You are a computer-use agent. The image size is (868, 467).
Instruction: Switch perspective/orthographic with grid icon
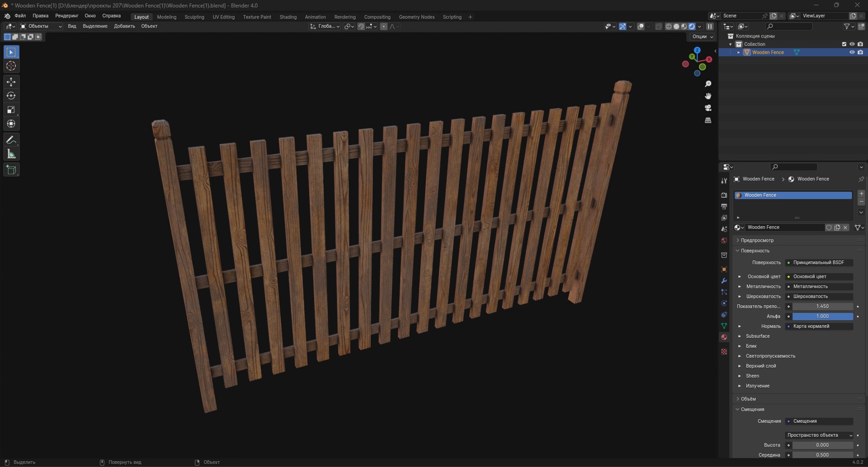tap(708, 120)
